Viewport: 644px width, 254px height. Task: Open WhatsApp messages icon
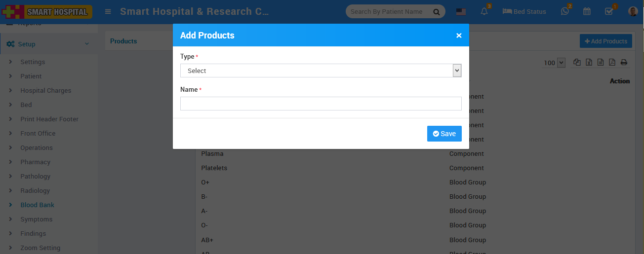coord(565,11)
